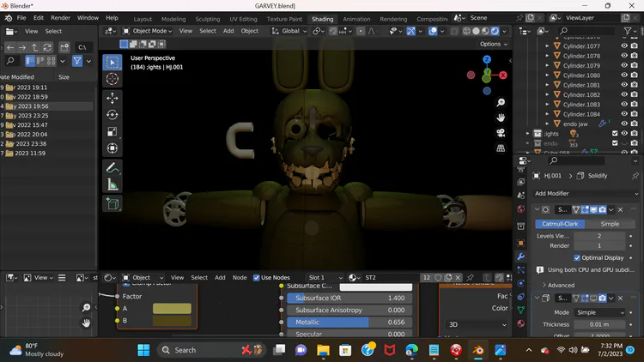
Task: Open the 3D dimensions dropdown in node
Action: (477, 324)
